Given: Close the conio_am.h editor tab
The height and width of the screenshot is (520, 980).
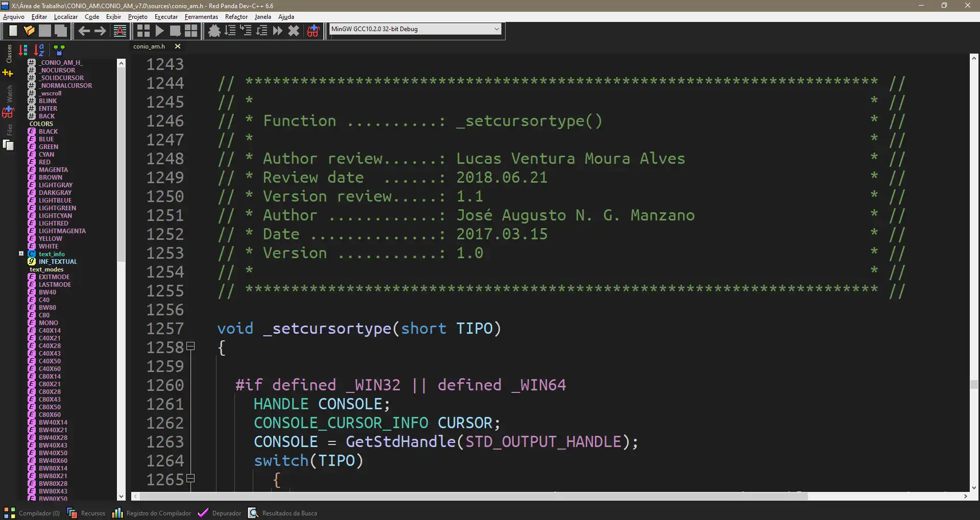Looking at the screenshot, I should coord(178,46).
